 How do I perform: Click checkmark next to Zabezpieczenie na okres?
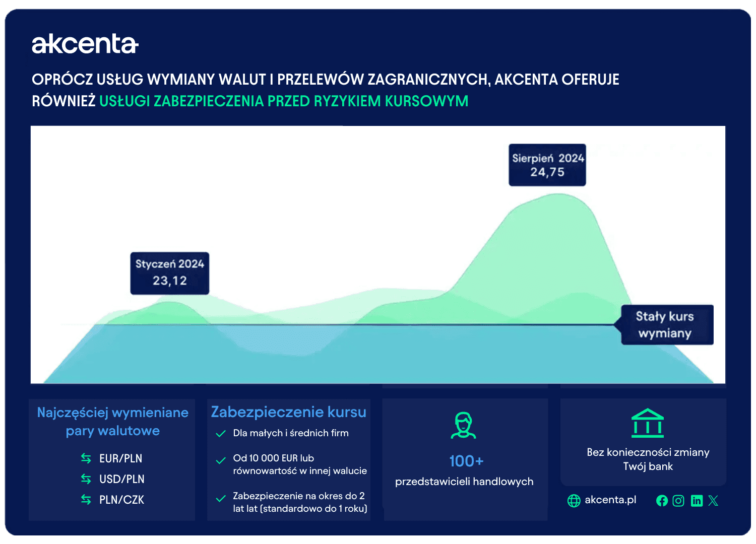(x=221, y=499)
